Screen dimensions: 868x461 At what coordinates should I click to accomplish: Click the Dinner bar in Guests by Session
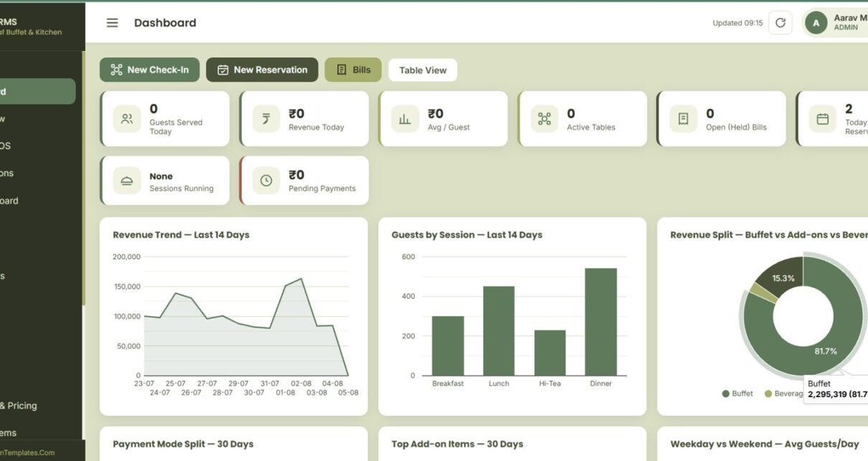tap(601, 322)
